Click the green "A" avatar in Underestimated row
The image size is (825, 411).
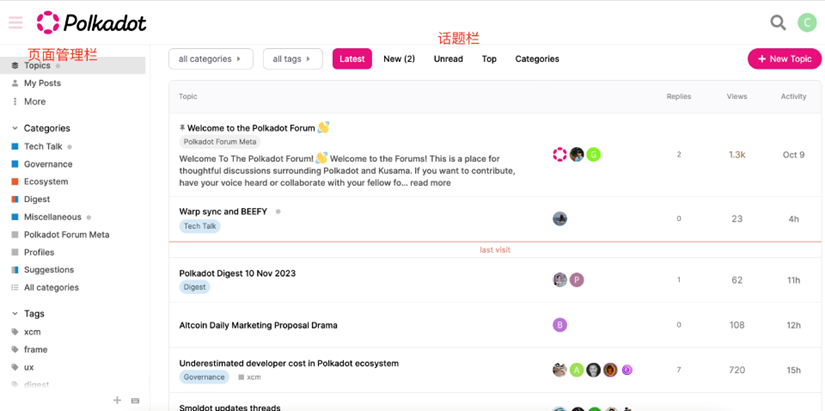click(x=577, y=370)
